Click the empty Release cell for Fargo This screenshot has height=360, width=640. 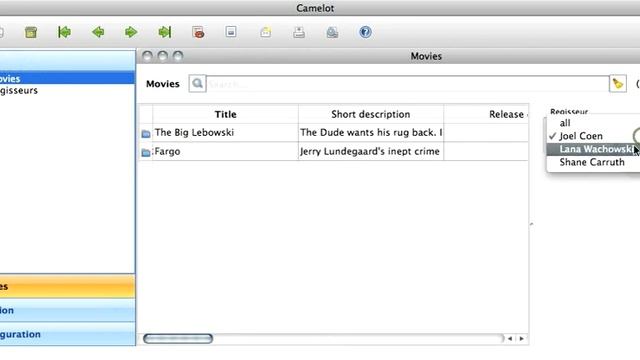pyautogui.click(x=486, y=151)
